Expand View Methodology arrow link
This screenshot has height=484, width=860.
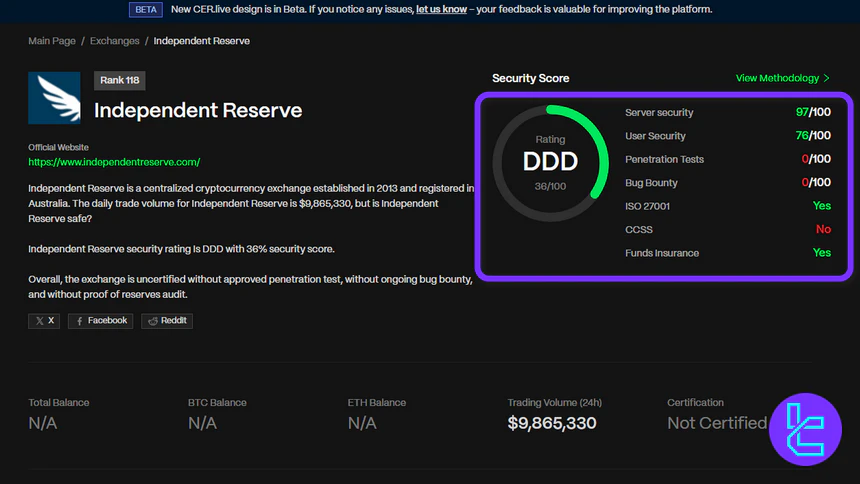(783, 78)
